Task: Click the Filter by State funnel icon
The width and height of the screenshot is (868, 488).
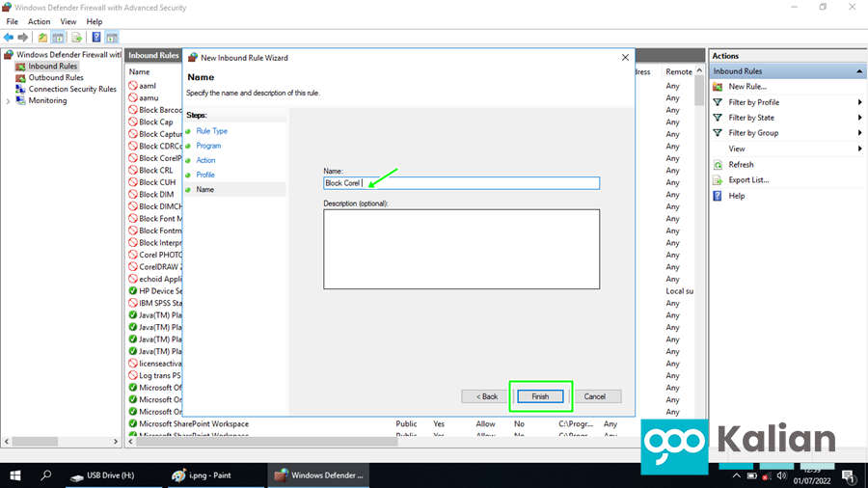Action: click(718, 118)
